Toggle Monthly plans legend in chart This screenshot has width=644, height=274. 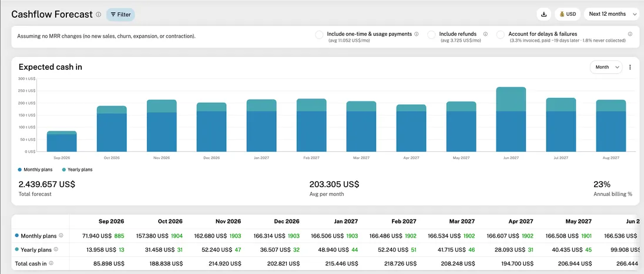35,170
